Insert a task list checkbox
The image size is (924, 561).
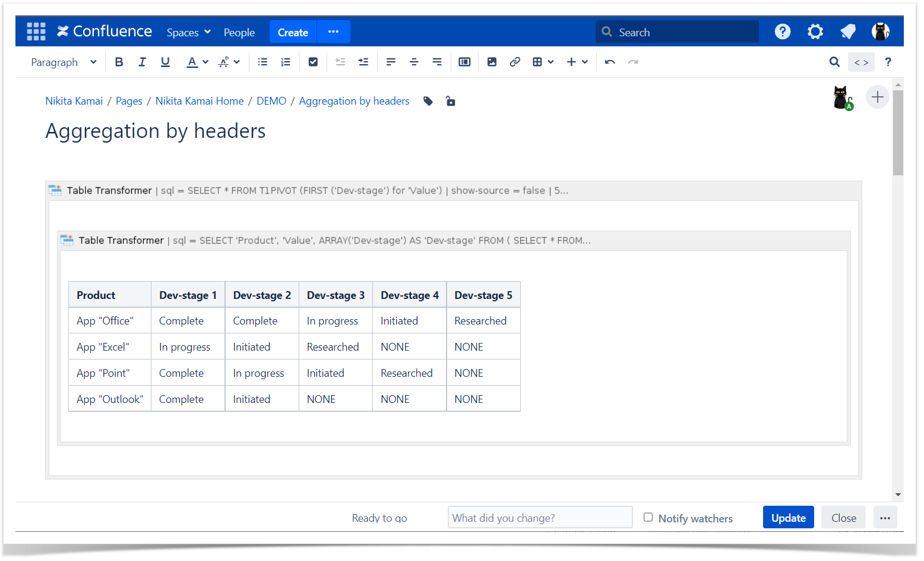coord(313,62)
